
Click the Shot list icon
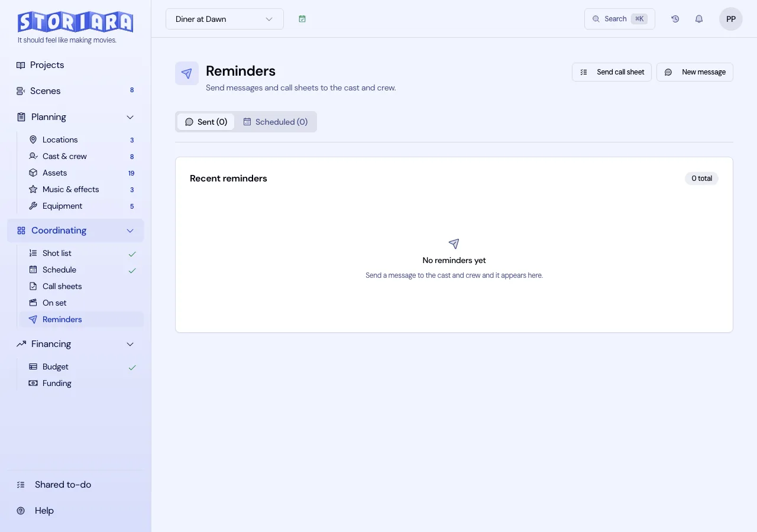(x=33, y=253)
